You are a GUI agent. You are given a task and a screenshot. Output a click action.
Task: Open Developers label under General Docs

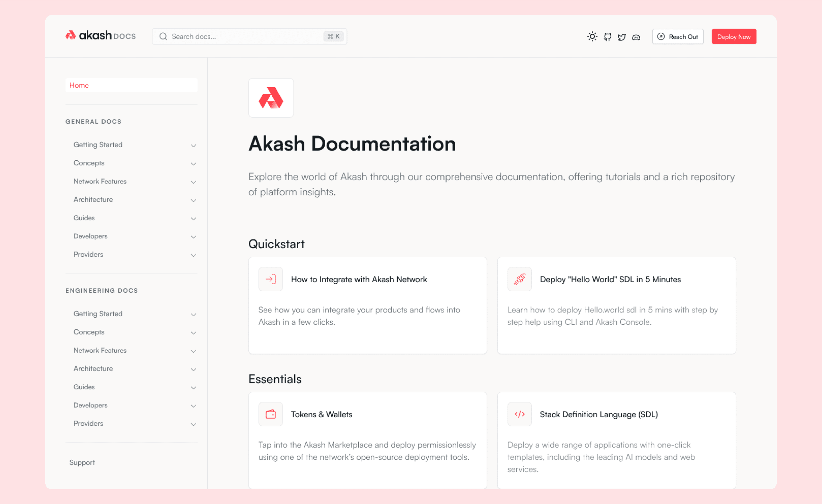click(x=91, y=236)
